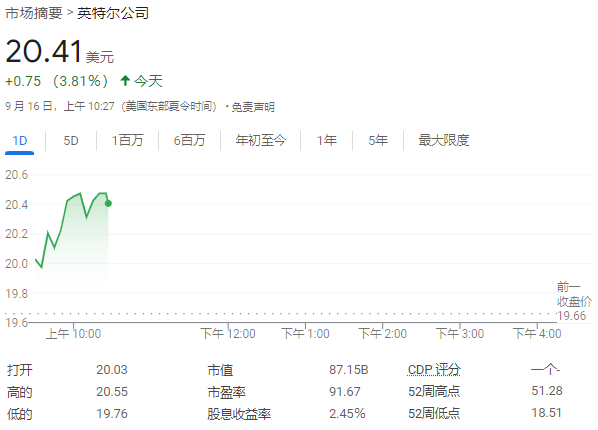The width and height of the screenshot is (598, 430).
Task: Click the 市值 value 87.15B
Action: [349, 370]
